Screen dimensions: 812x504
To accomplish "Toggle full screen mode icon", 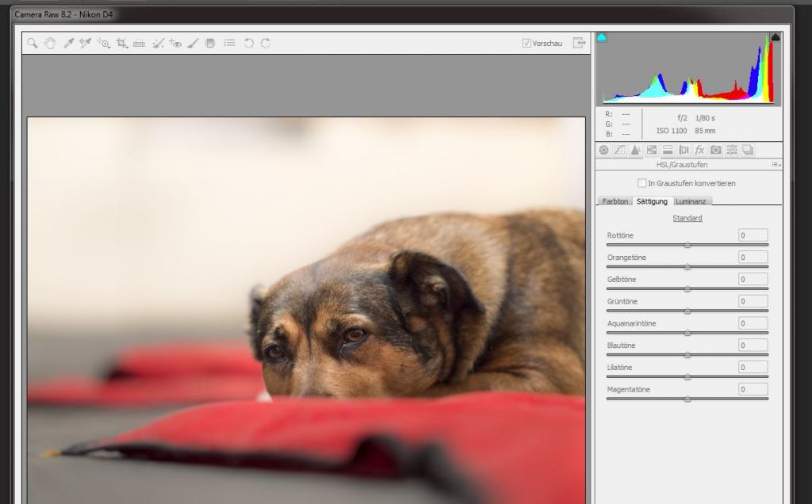I will [x=579, y=43].
